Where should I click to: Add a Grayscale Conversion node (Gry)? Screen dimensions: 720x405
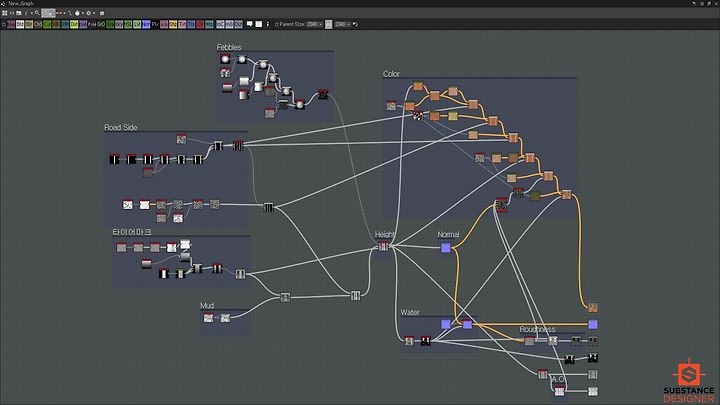point(119,24)
